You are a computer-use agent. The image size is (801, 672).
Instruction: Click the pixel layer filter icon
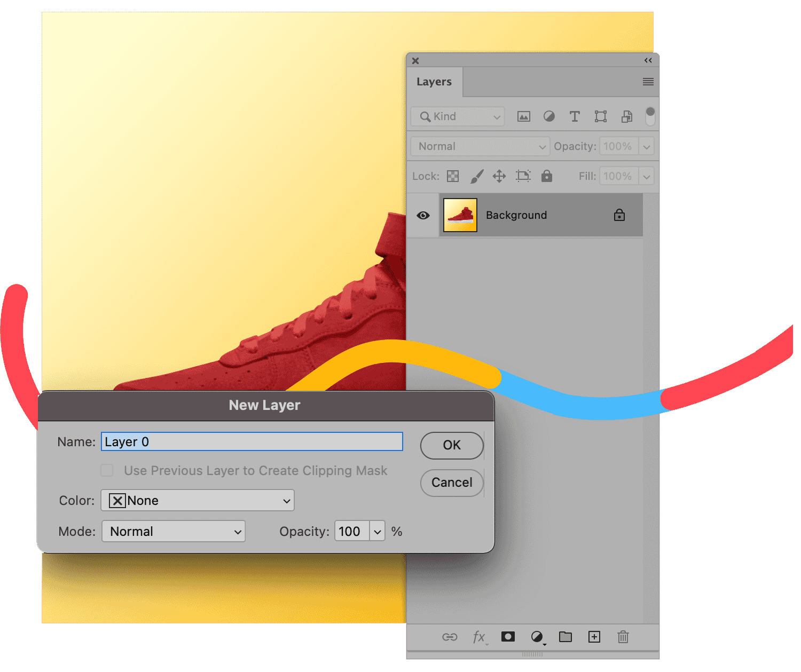[523, 117]
